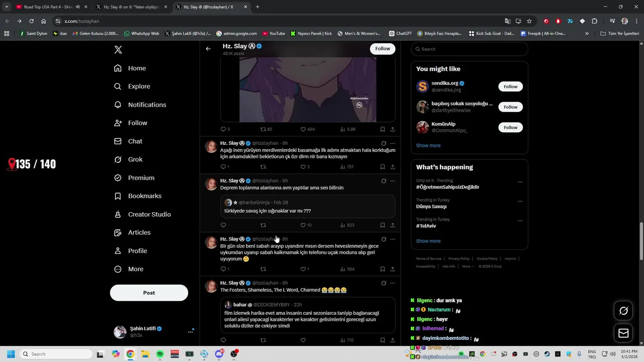Follow başıboş sokak sosyoloğu account
Viewport: 644px width, 362px height.
point(511,107)
